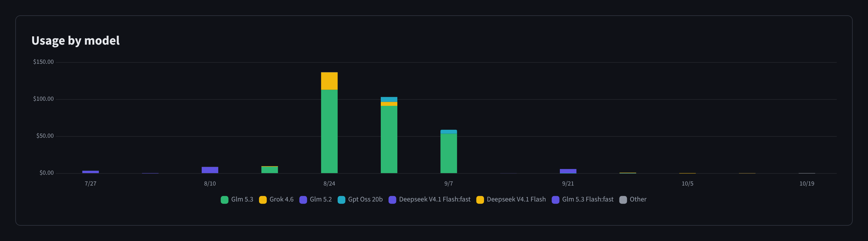The height and width of the screenshot is (241, 868).
Task: Click the purple bar above 9/21
Action: [568, 171]
